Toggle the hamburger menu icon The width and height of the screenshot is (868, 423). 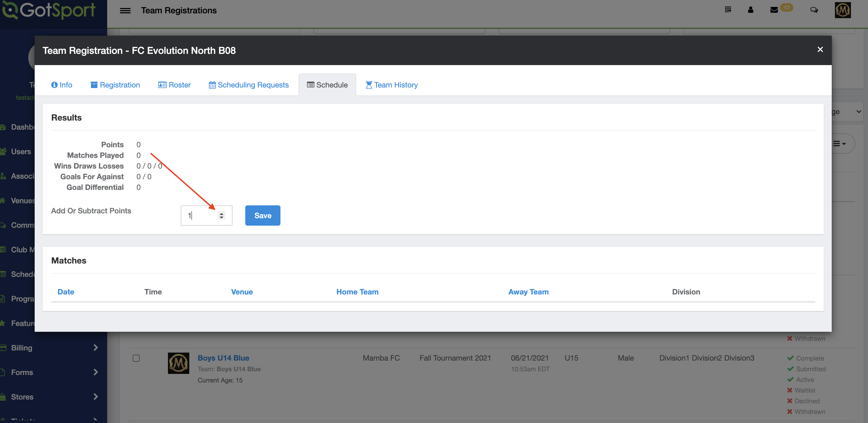125,10
